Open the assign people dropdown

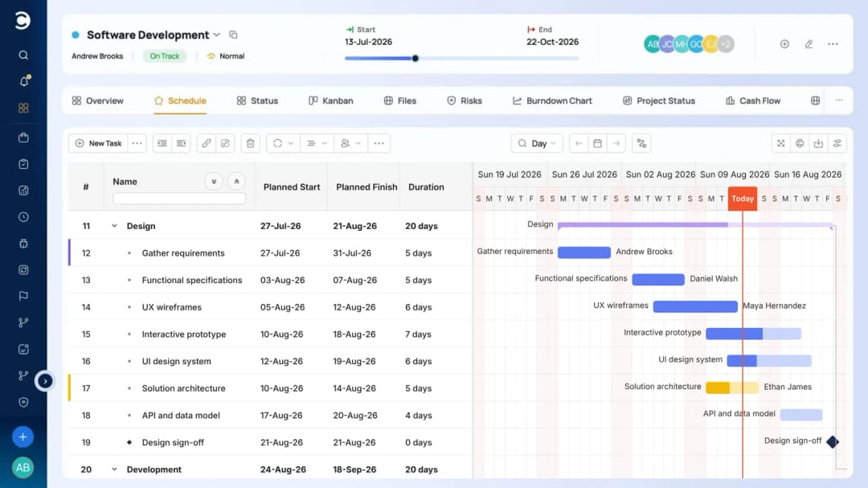pyautogui.click(x=350, y=143)
